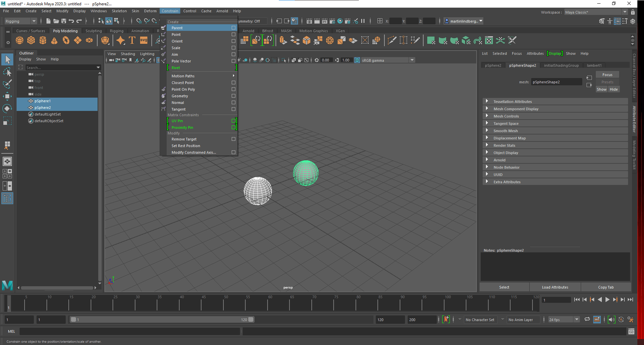Open the Orient constraint option box
The image size is (644, 345).
point(233,41)
